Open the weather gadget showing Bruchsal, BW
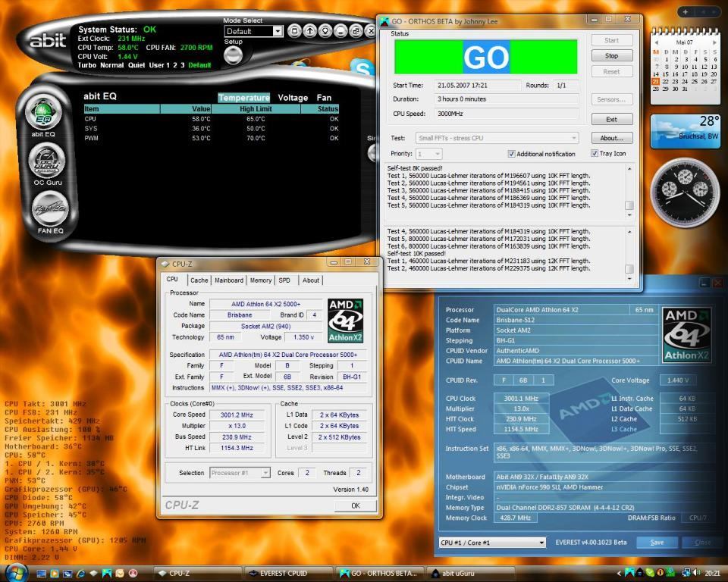 click(685, 131)
